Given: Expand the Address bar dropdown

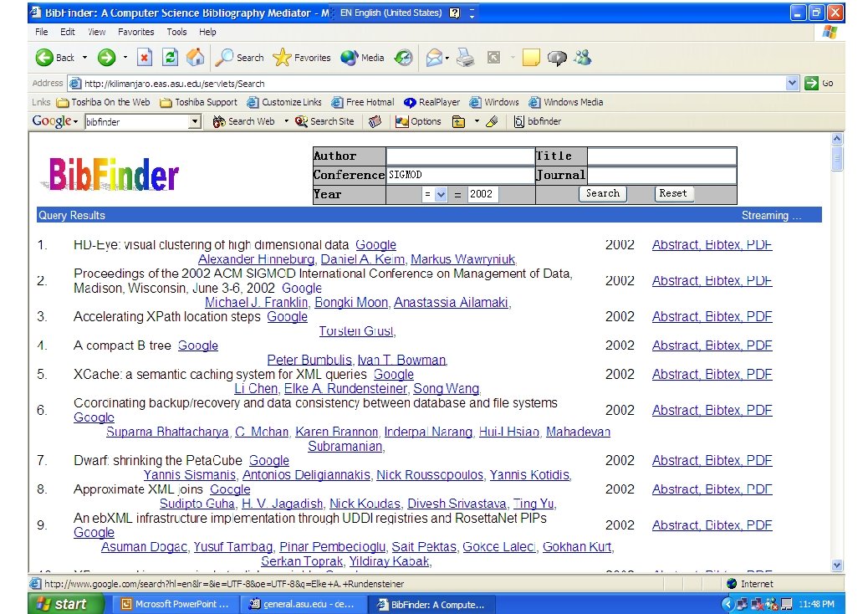Looking at the screenshot, I should click(x=792, y=83).
